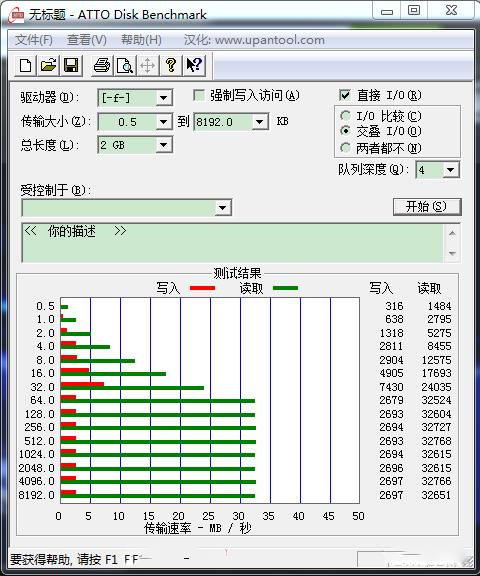
Task: Print results using the printer icon
Action: [x=101, y=66]
